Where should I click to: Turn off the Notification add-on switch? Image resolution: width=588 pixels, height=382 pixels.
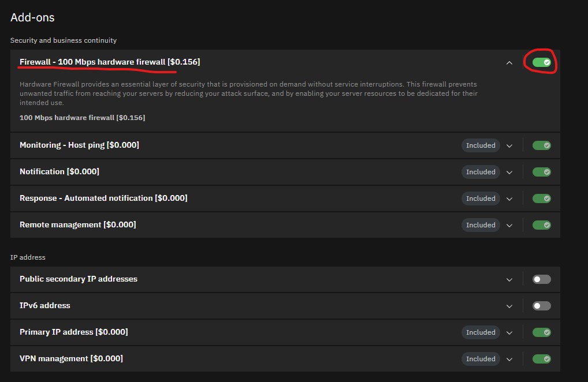[x=541, y=172]
